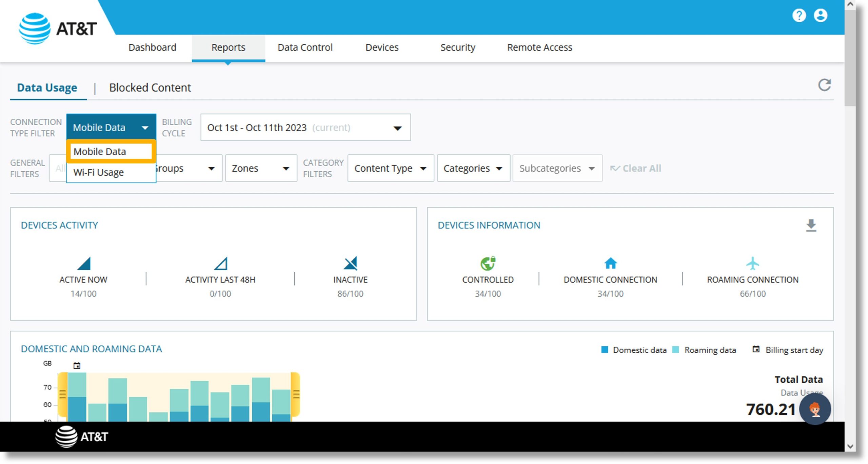The height and width of the screenshot is (464, 868).
Task: Click the Controlled globe lock icon
Action: click(x=488, y=263)
